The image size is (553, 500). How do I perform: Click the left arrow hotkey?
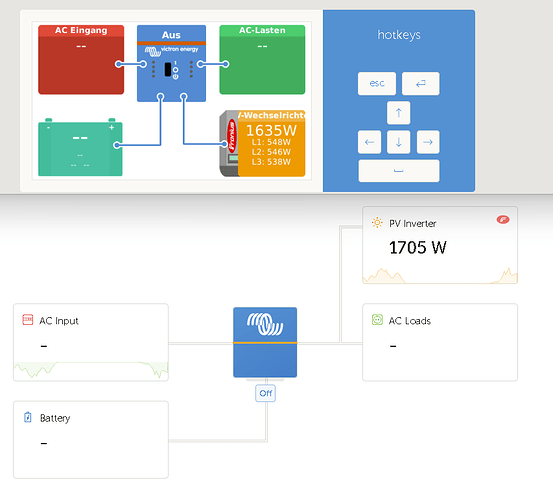coord(369,142)
